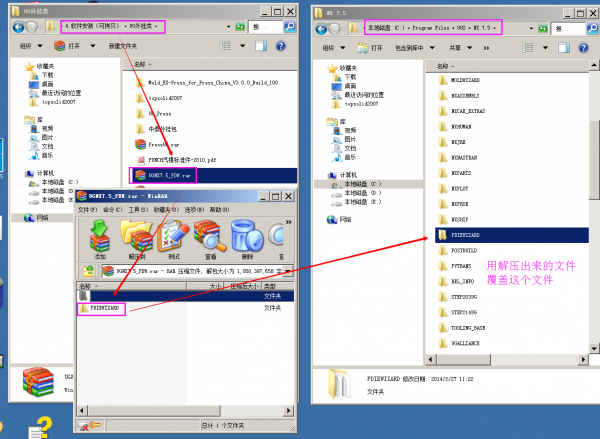Select Press rar archive in UG外挂类 window
The width and height of the screenshot is (600, 439).
(x=163, y=145)
